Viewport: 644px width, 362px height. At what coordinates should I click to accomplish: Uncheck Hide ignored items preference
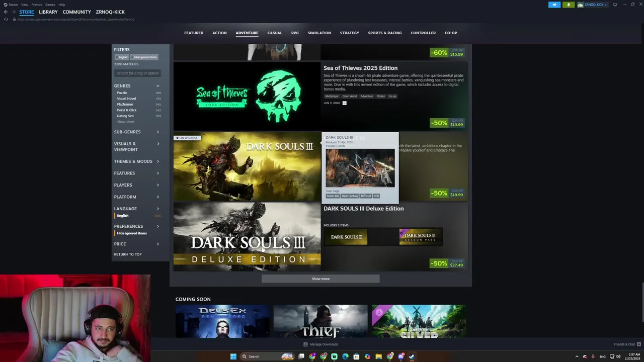tap(131, 233)
